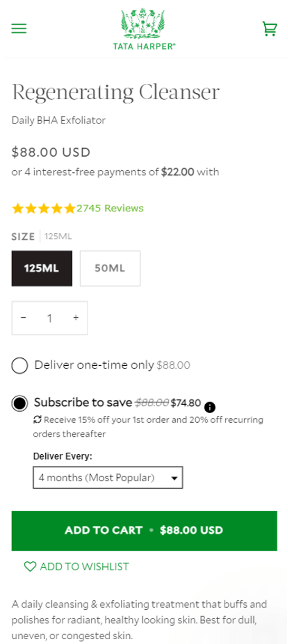Click the subscription info icon
This screenshot has width=288, height=644.
[x=209, y=407]
